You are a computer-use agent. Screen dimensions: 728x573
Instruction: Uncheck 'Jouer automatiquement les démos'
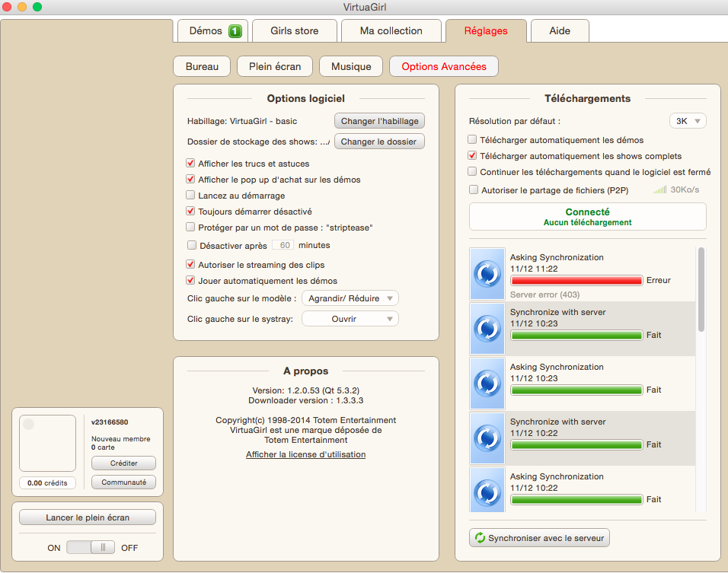190,280
